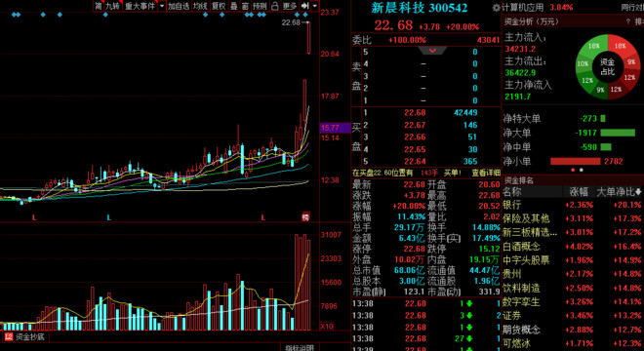
Task: Sort ranking by 大单净比 column header
Action: click(619, 192)
